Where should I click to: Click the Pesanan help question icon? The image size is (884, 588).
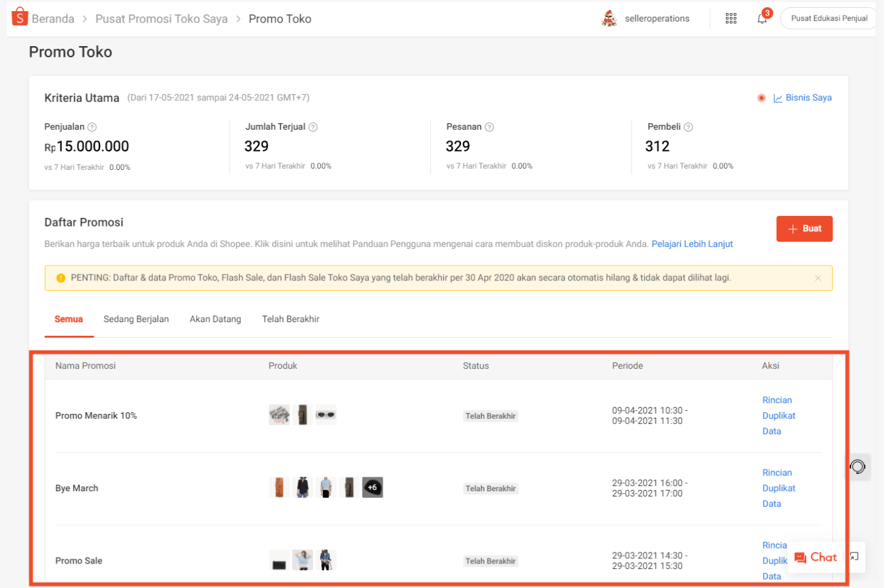tap(489, 127)
